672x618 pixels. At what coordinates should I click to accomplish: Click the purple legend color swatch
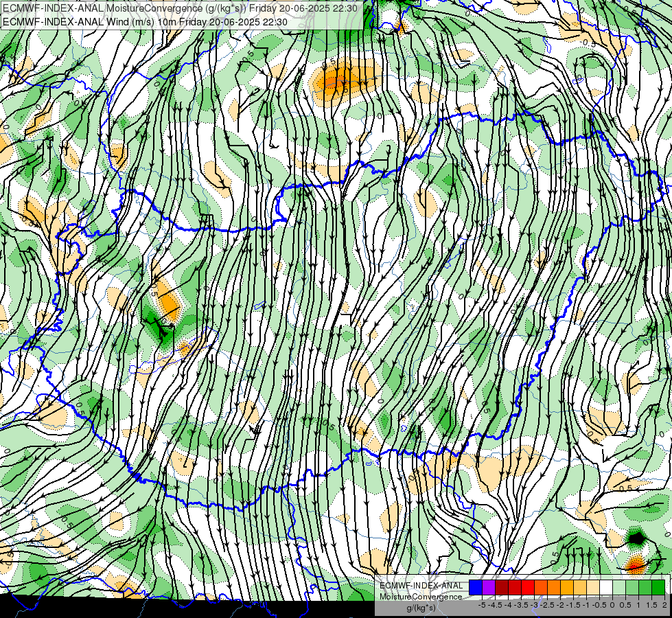(x=489, y=587)
